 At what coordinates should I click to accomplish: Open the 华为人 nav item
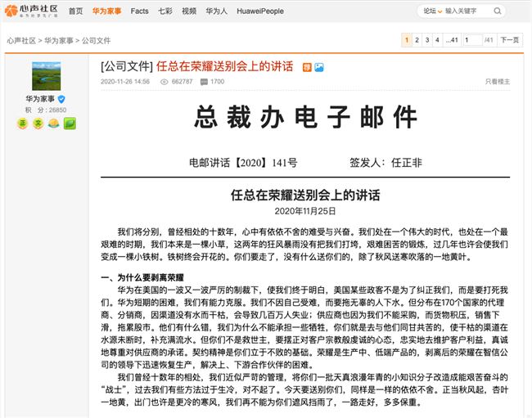(216, 11)
